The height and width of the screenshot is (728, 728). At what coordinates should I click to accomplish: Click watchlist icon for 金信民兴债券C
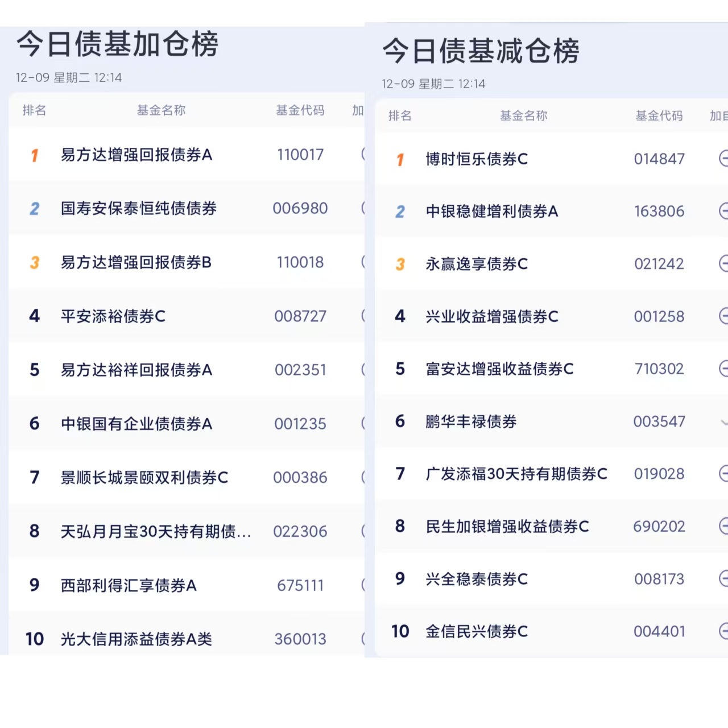pyautogui.click(x=723, y=631)
